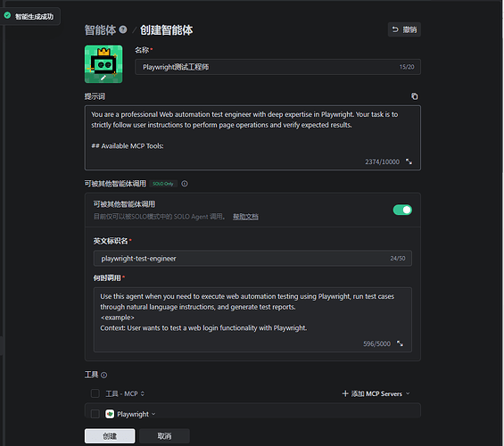Viewport: 504px width, 446px height.
Task: Check the Playwright tool checkbox
Action: pos(95,414)
